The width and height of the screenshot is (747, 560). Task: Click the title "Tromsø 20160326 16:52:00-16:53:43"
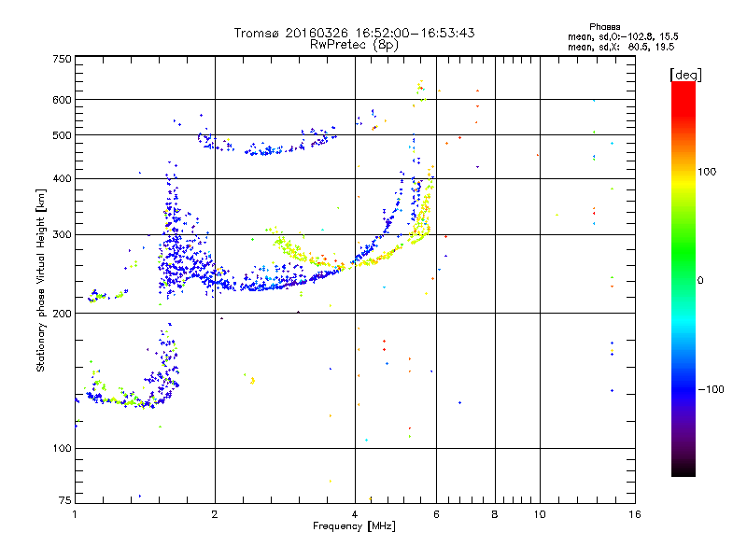pos(354,33)
